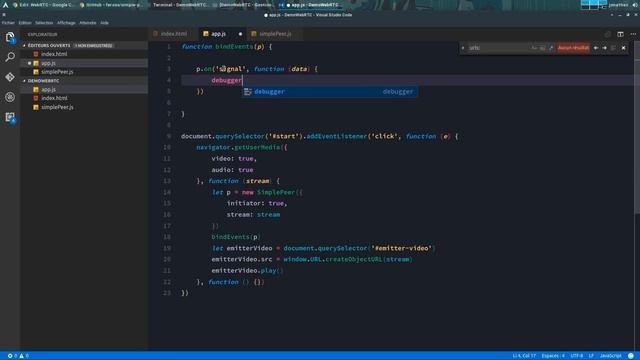Open the Extensions view in activity bar
This screenshot has width=640, height=360.
tap(10, 118)
